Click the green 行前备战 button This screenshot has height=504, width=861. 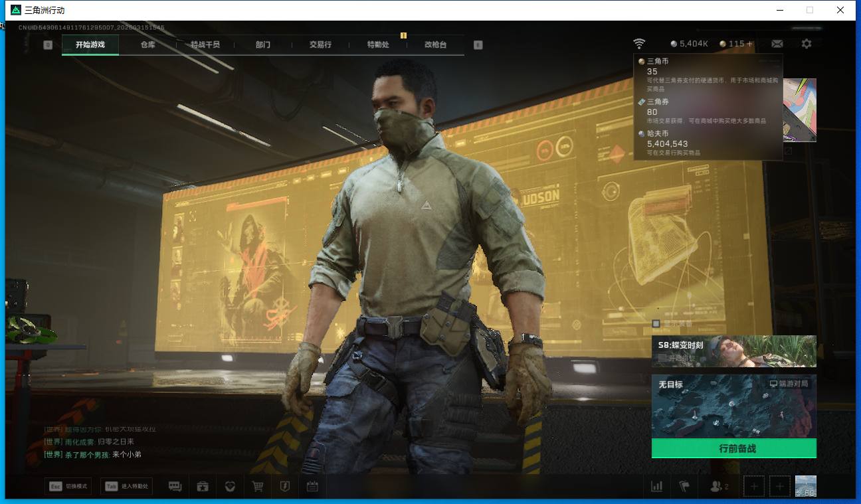tap(733, 448)
